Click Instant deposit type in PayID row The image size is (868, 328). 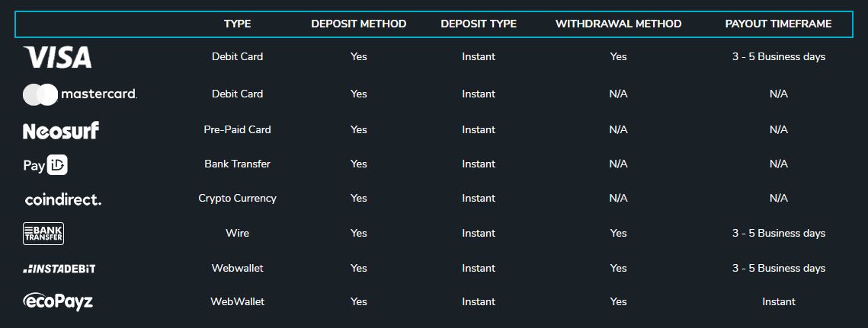(479, 164)
